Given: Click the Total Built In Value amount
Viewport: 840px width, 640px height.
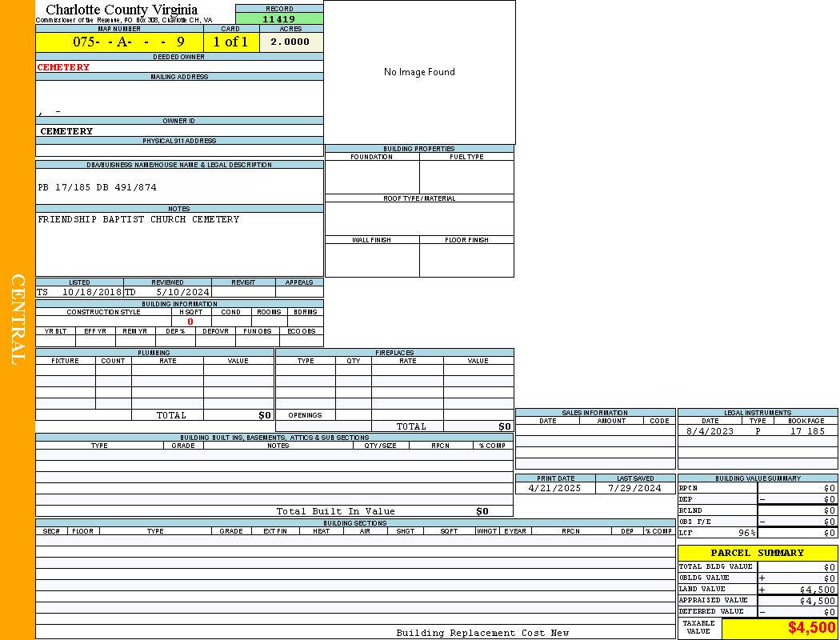Looking at the screenshot, I should [x=482, y=511].
